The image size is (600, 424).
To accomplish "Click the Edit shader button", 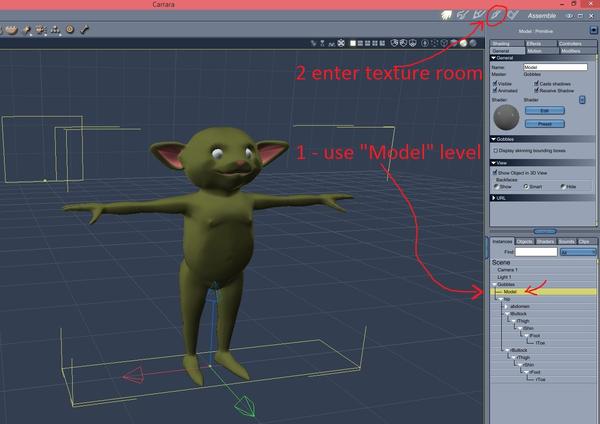I will click(545, 111).
